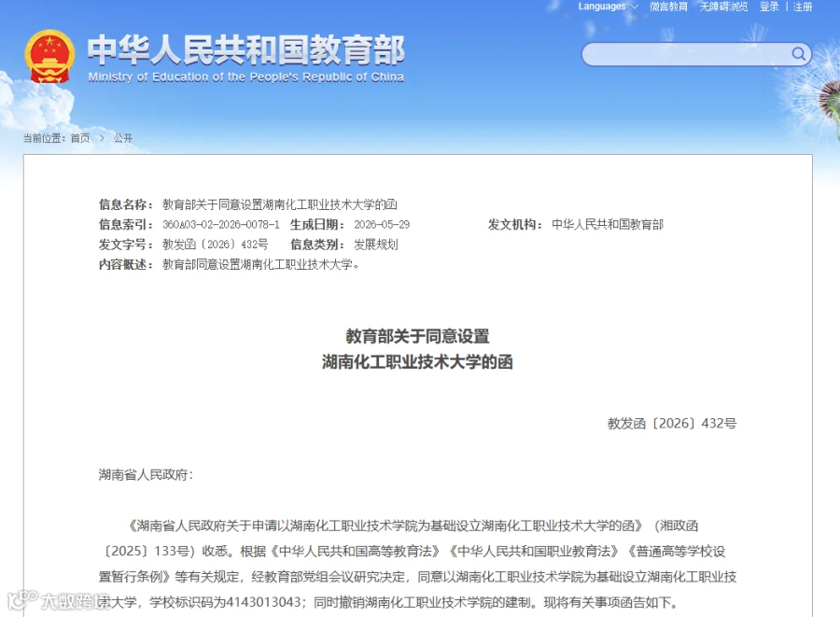Click the 生成日期 label

click(x=317, y=224)
